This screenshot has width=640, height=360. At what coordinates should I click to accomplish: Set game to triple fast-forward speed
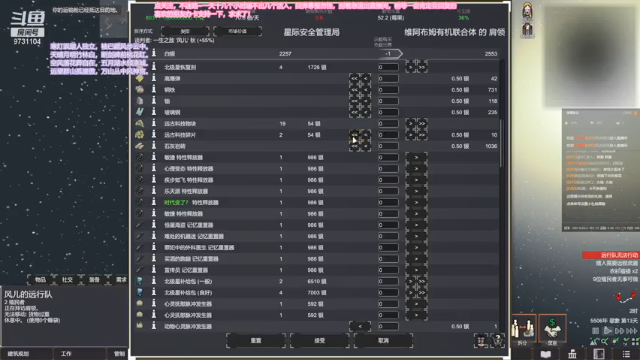[x=631, y=331]
